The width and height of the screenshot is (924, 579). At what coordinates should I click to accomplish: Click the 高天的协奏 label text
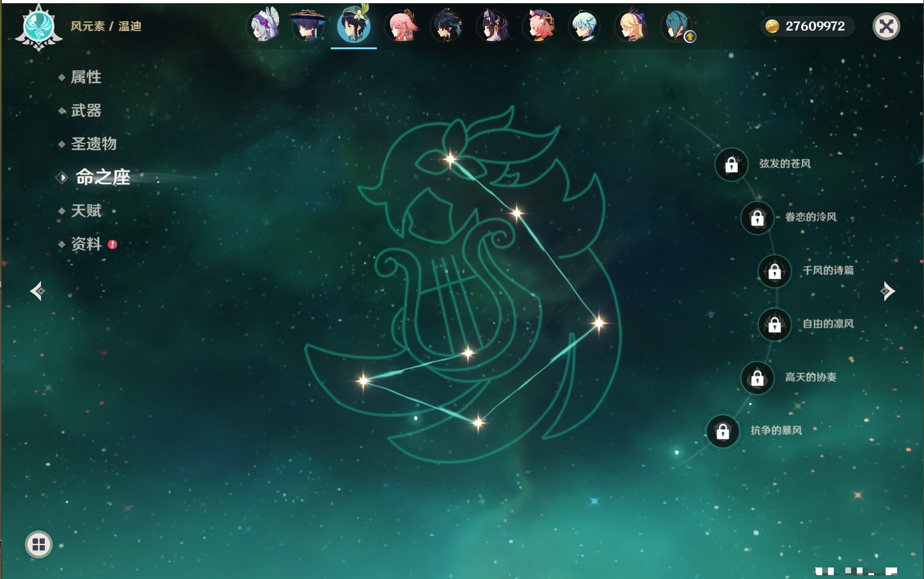pyautogui.click(x=811, y=377)
